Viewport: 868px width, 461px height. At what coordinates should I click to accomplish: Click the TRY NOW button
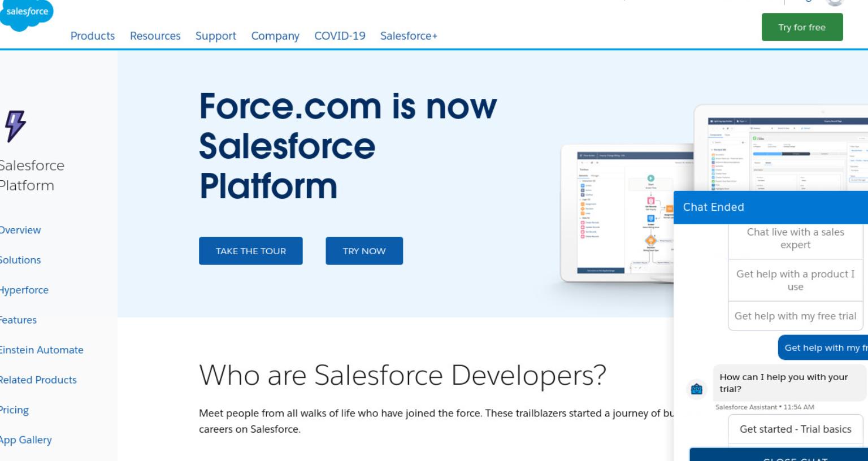(x=364, y=251)
